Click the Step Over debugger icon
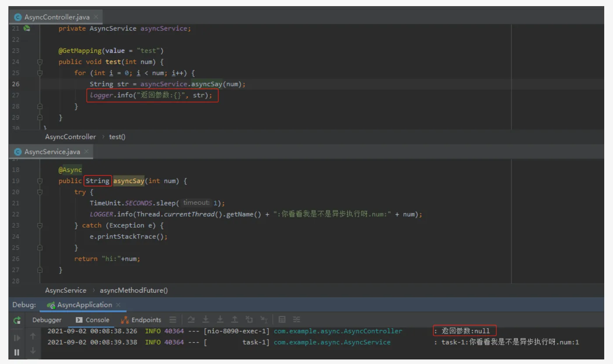The image size is (613, 364). click(191, 320)
